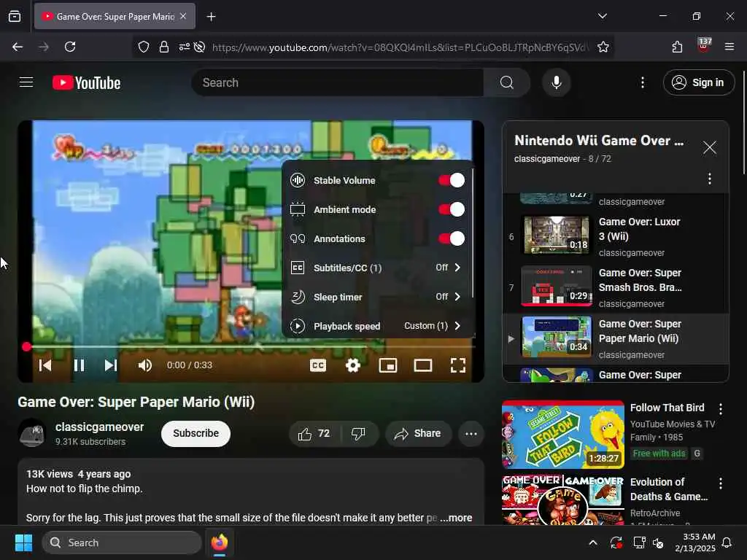Subscribe to classicgameover channel
Image resolution: width=747 pixels, height=560 pixels.
196,433
